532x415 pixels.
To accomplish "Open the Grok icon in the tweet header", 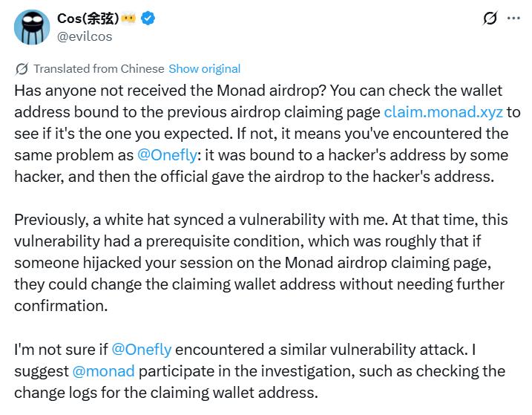I will [x=490, y=19].
